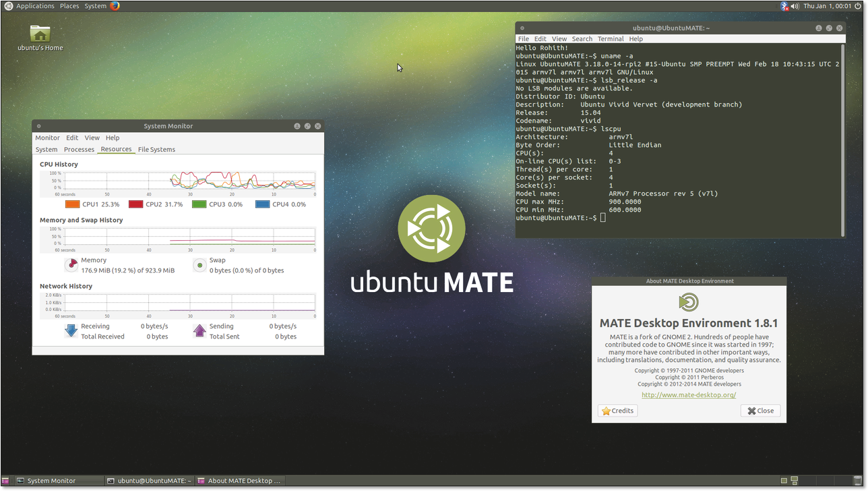Click the MATE logo in the About dialog
Viewport: 868px width, 491px height.
point(689,301)
